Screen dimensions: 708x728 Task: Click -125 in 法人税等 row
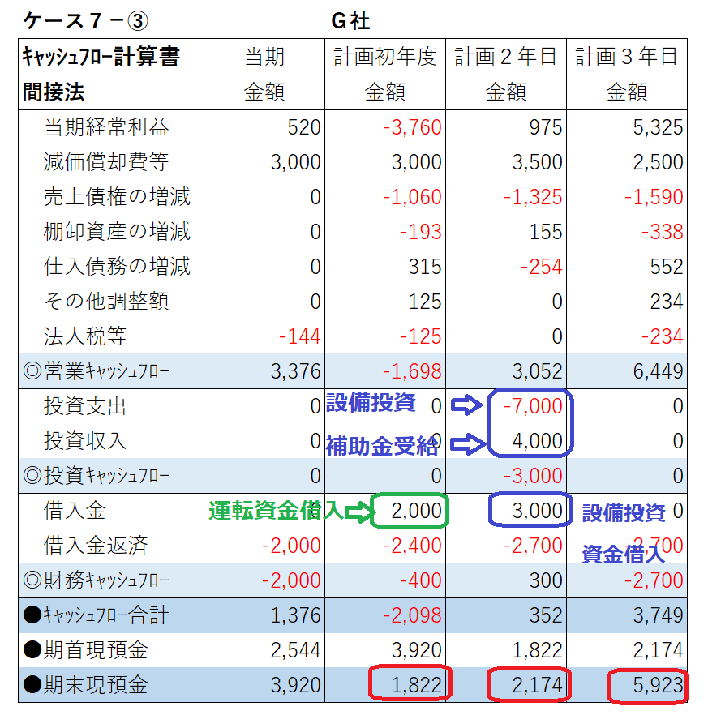[420, 336]
